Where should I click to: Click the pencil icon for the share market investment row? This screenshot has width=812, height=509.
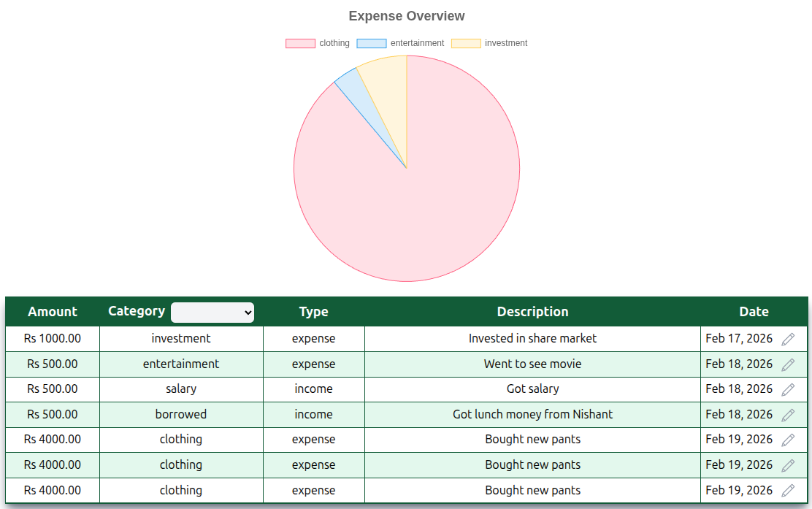(788, 339)
